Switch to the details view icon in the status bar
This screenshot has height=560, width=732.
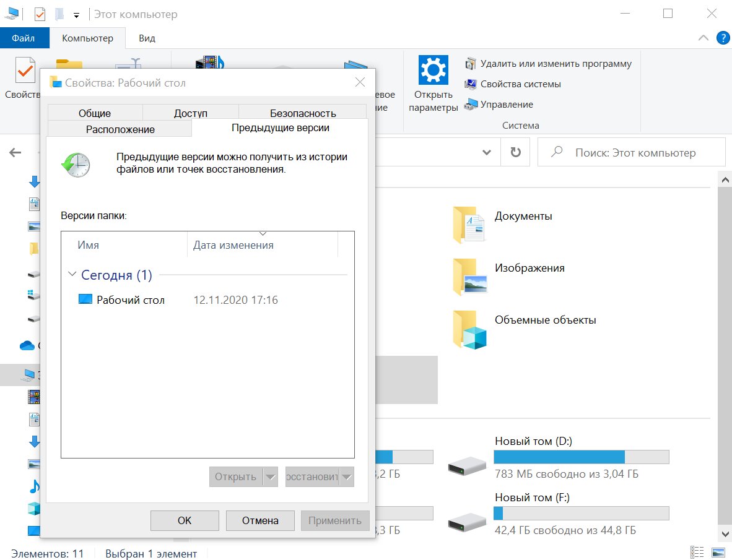[x=697, y=552]
